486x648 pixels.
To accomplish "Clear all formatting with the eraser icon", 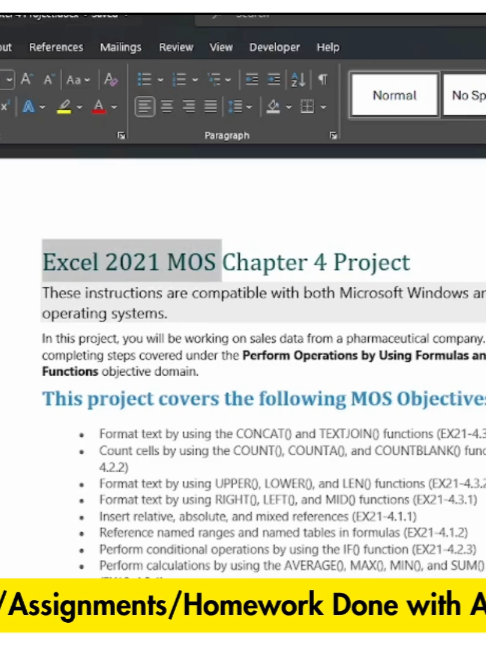I will click(111, 79).
